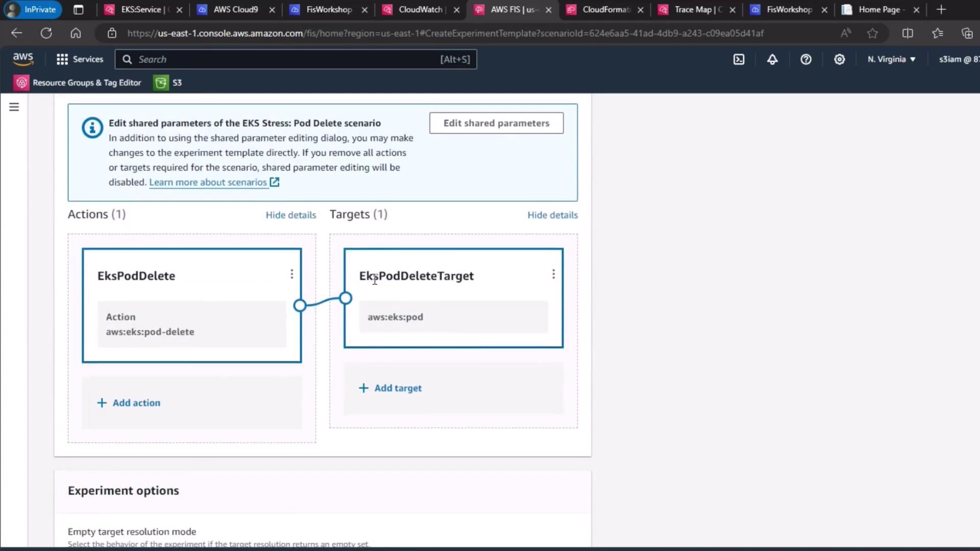This screenshot has width=980, height=551.
Task: Click the AWS logo home icon
Action: [23, 59]
